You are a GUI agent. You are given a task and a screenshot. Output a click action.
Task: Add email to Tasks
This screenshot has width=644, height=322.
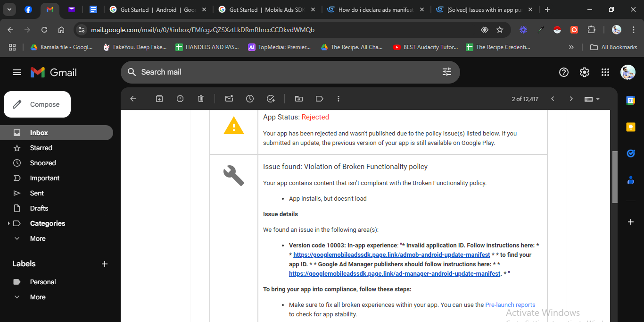(x=271, y=99)
